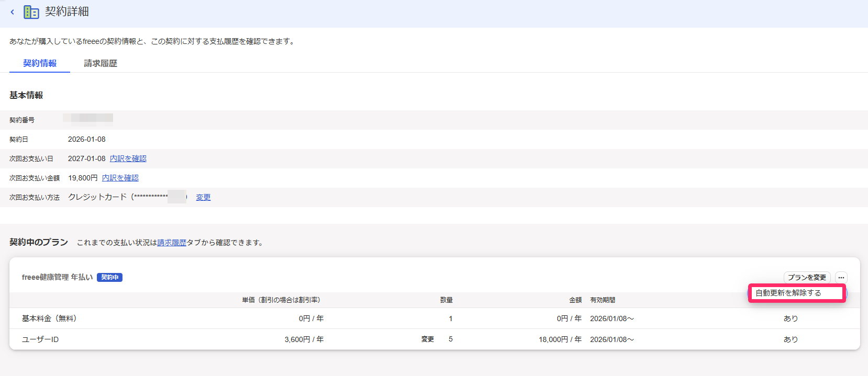Click the quantity 5 in ユーザーID row
This screenshot has width=868, height=376.
tap(451, 339)
